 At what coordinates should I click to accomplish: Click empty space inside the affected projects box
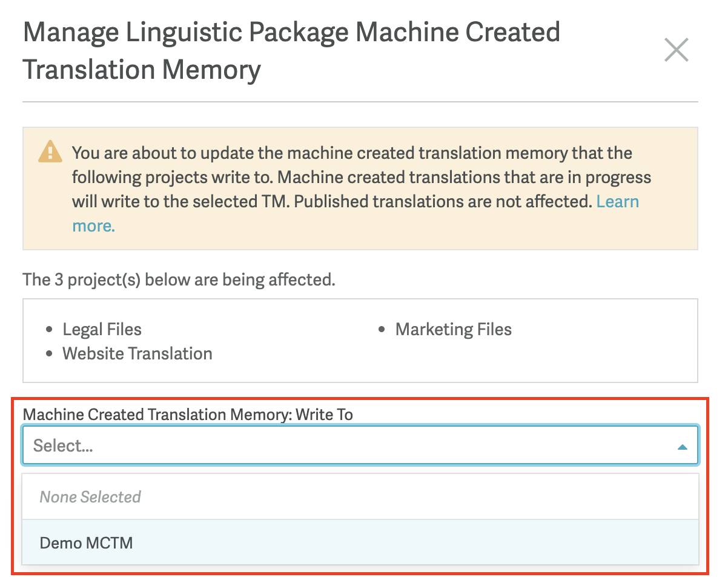tap(545, 361)
